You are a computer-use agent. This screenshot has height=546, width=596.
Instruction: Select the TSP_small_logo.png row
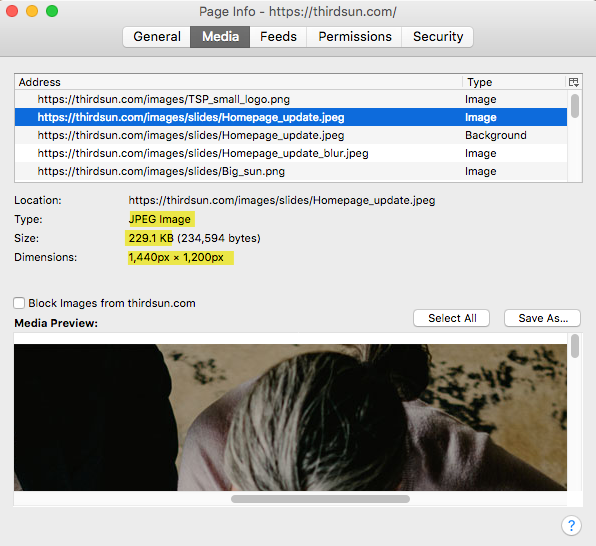point(291,99)
